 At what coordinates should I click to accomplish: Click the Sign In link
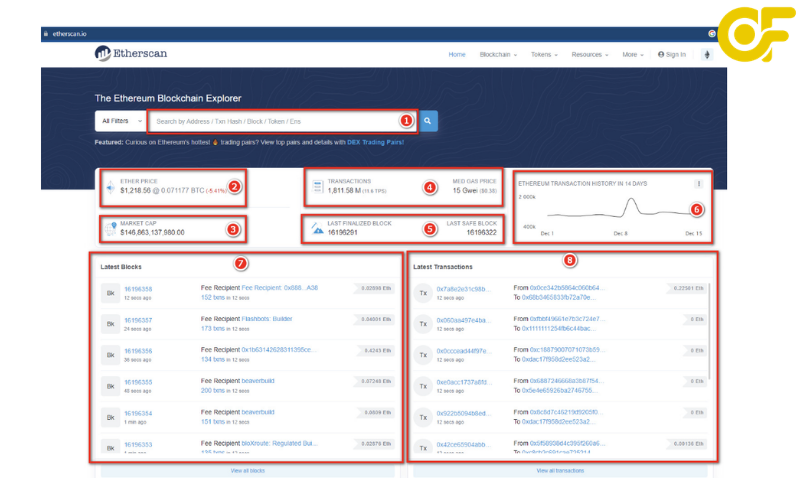672,55
